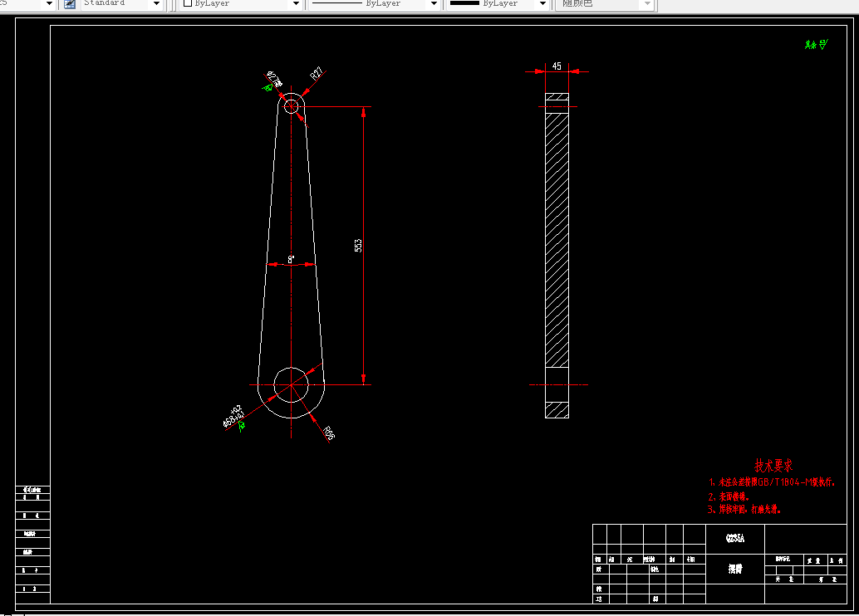This screenshot has height=616, width=859.
Task: Click the green roughness symbol near Φ68
Action: tap(241, 427)
